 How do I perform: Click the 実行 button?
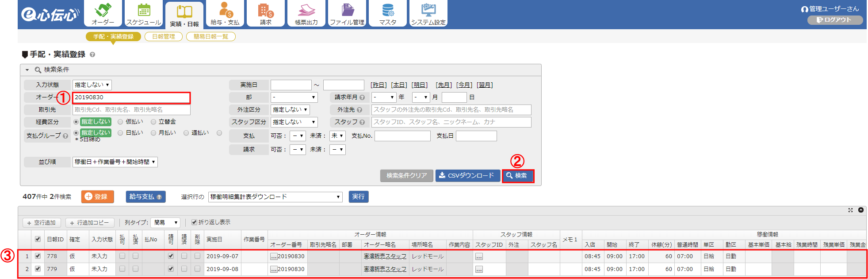pos(359,197)
